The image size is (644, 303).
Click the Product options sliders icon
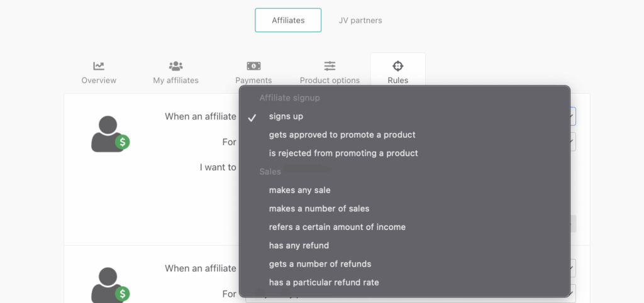pos(330,66)
